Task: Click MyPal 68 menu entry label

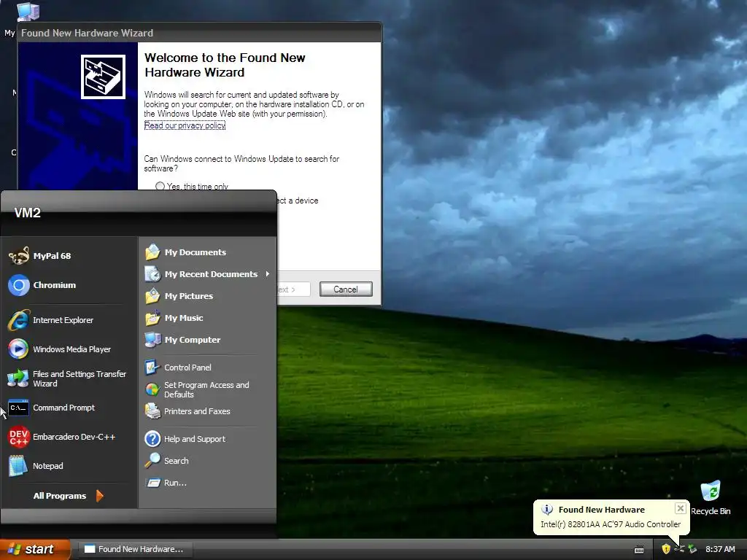Action: coord(52,256)
